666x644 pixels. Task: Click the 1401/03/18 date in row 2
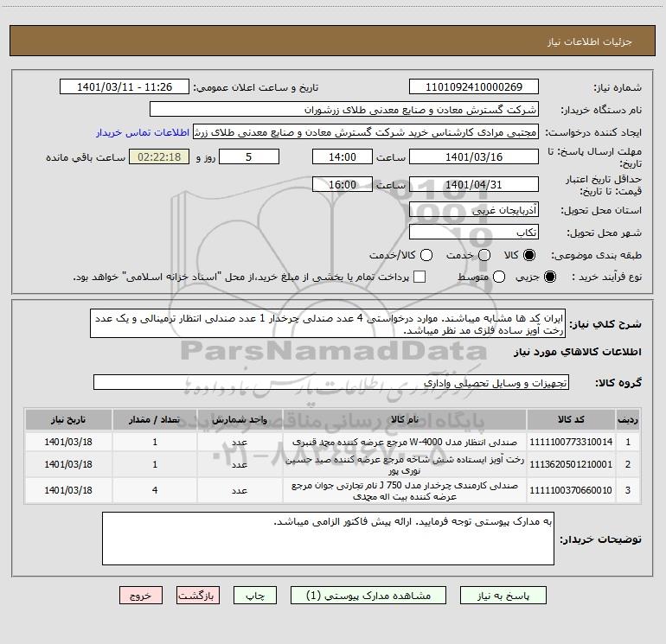tap(68, 464)
